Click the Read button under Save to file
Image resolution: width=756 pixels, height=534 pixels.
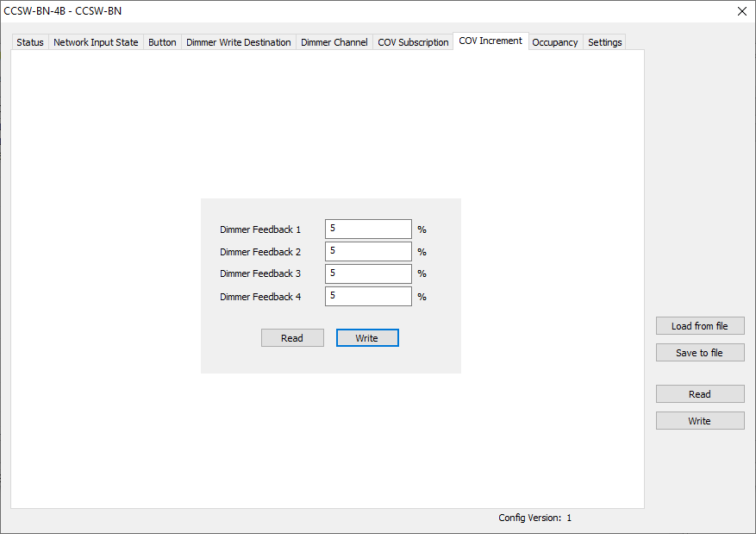(x=700, y=394)
